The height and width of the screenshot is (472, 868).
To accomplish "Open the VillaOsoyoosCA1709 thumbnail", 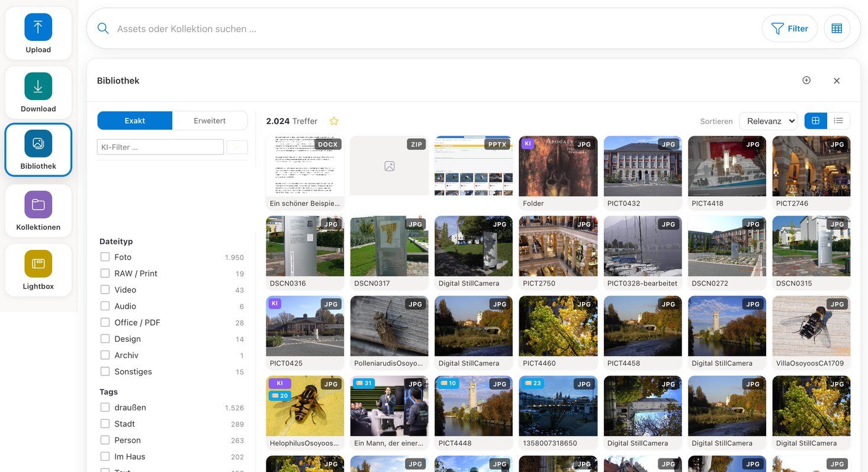I will 811,326.
